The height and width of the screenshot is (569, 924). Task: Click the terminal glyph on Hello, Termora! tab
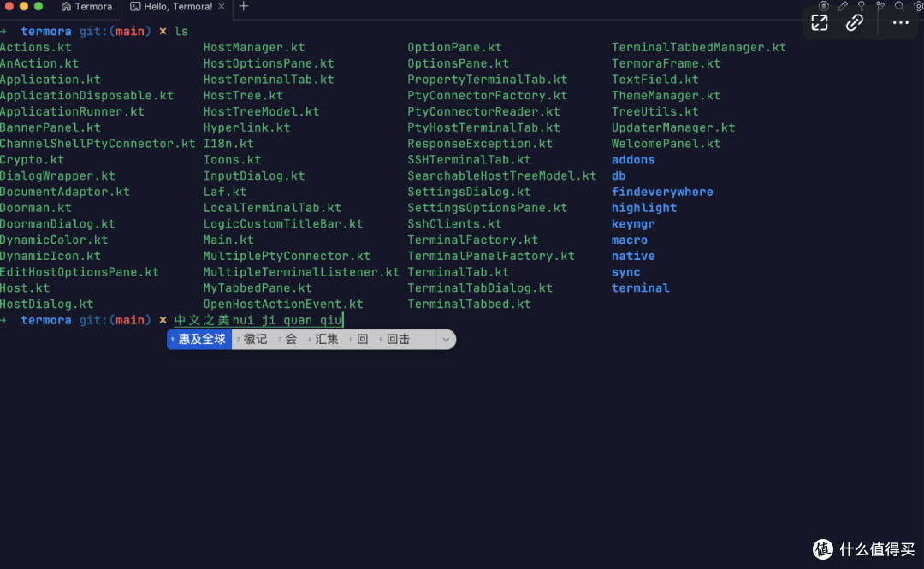click(x=135, y=7)
